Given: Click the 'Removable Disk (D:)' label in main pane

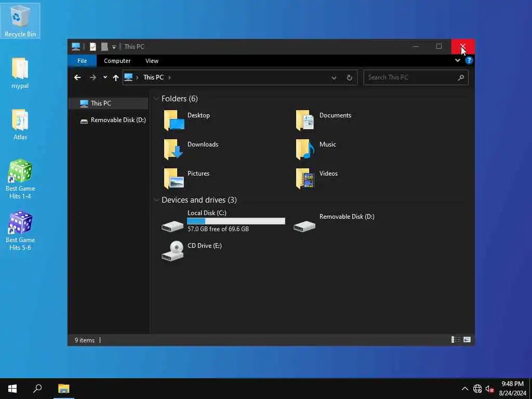Looking at the screenshot, I should 347,217.
